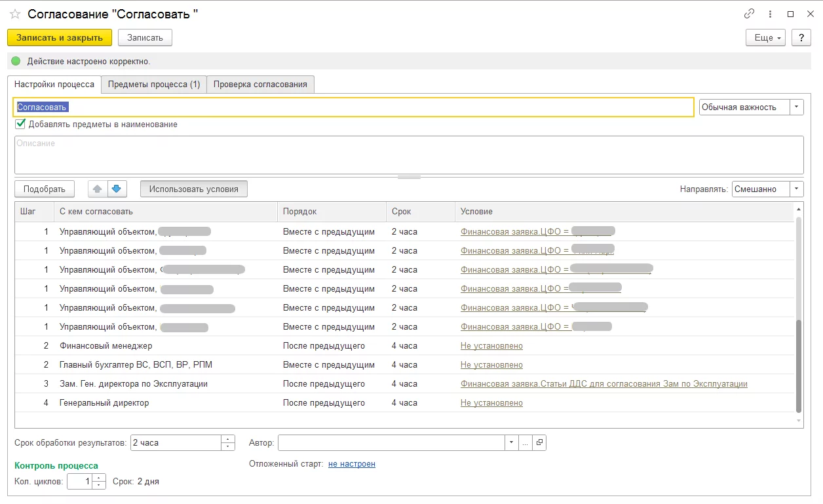
Task: Click into the 'Описание' text field
Action: click(x=409, y=154)
